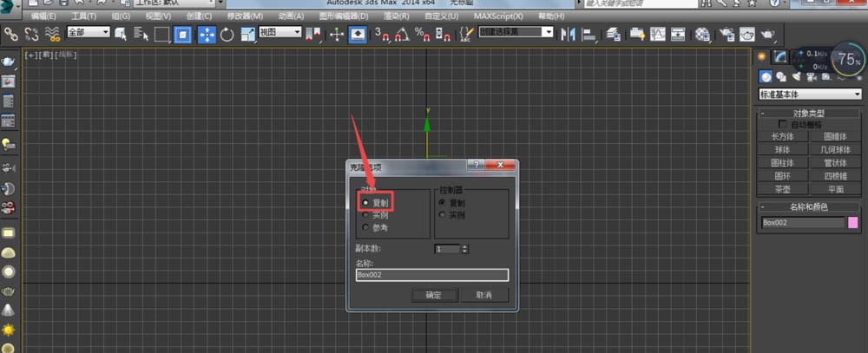Open the Material Editor icon
Screen dimensions: 868x353
pos(703,35)
